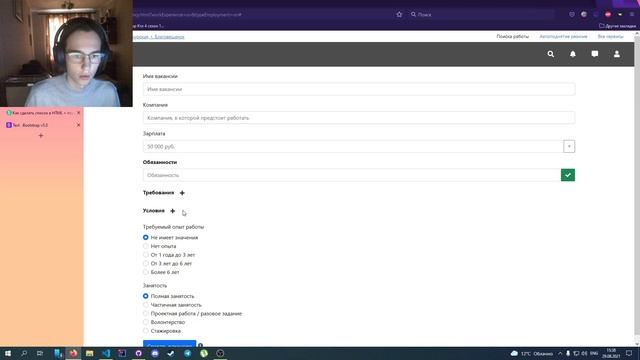Open site search magnifier in dark header
Screen dimensions: 640x360
(x=551, y=54)
